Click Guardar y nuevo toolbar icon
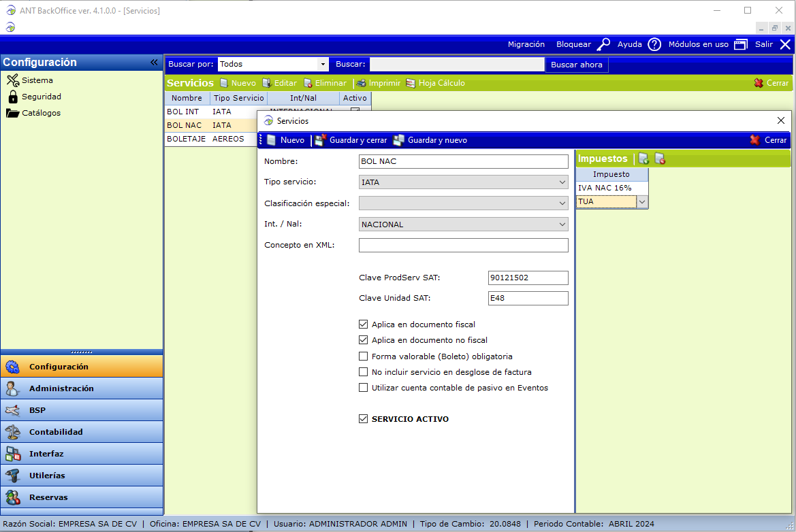796x532 pixels. click(398, 140)
